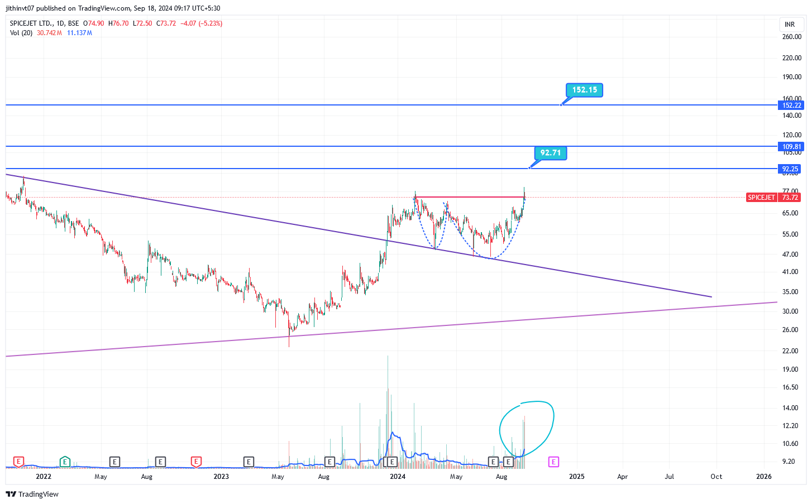The width and height of the screenshot is (812, 504).
Task: Click the red earnings E marker near 2022
Action: click(x=18, y=462)
